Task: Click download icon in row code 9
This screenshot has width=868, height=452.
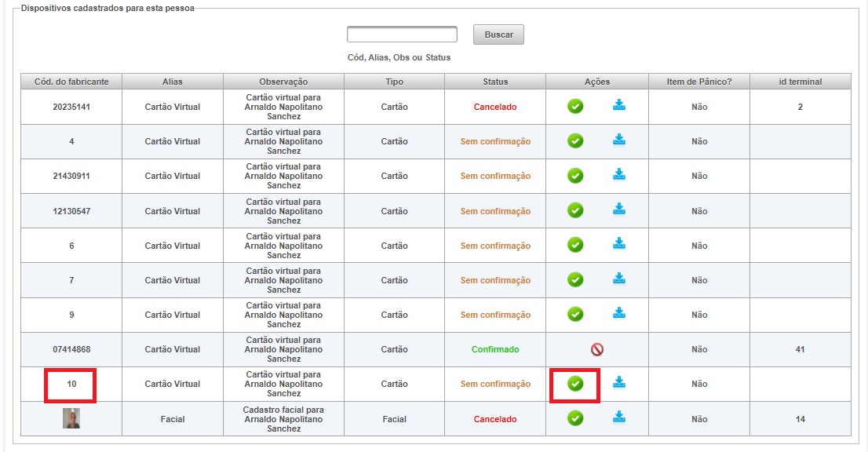Action: [x=619, y=313]
